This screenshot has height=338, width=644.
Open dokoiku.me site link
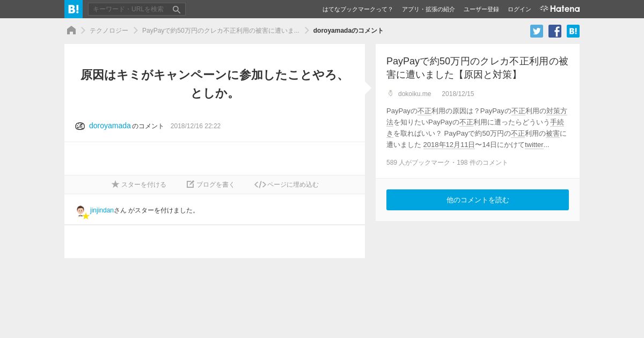pyautogui.click(x=414, y=94)
